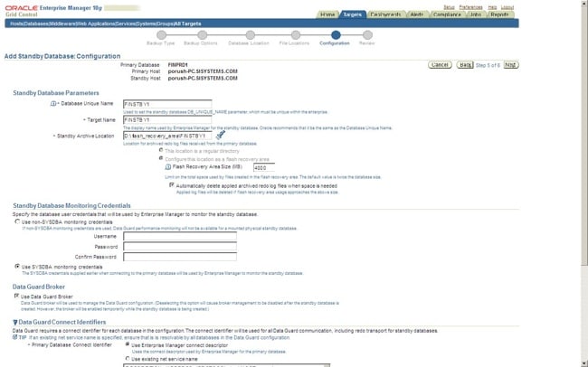Open the Compliance tab

coord(447,14)
